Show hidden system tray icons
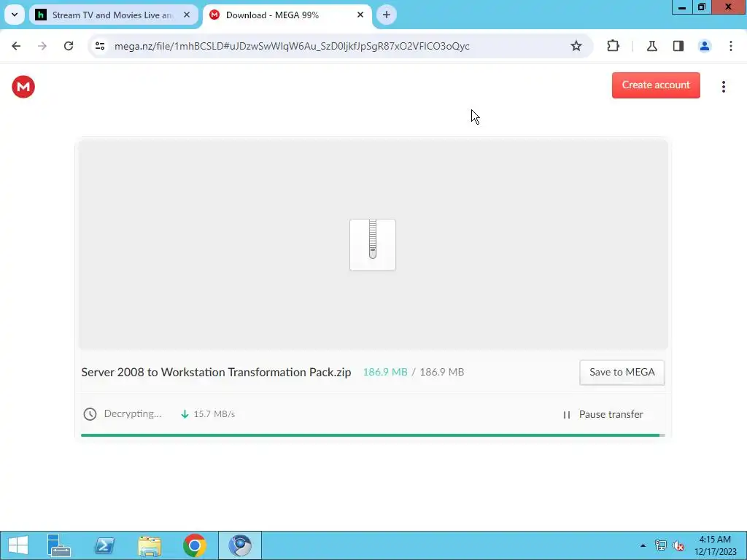This screenshot has width=747, height=560. click(643, 545)
